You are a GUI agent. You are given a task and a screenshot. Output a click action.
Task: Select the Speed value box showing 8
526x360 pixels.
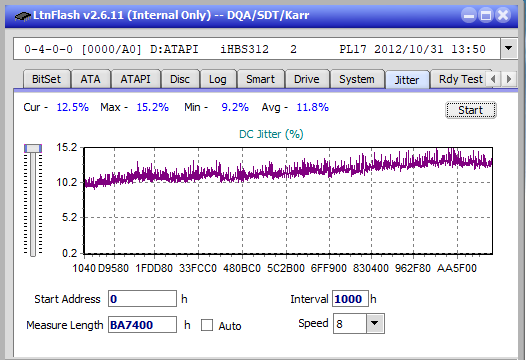point(350,323)
